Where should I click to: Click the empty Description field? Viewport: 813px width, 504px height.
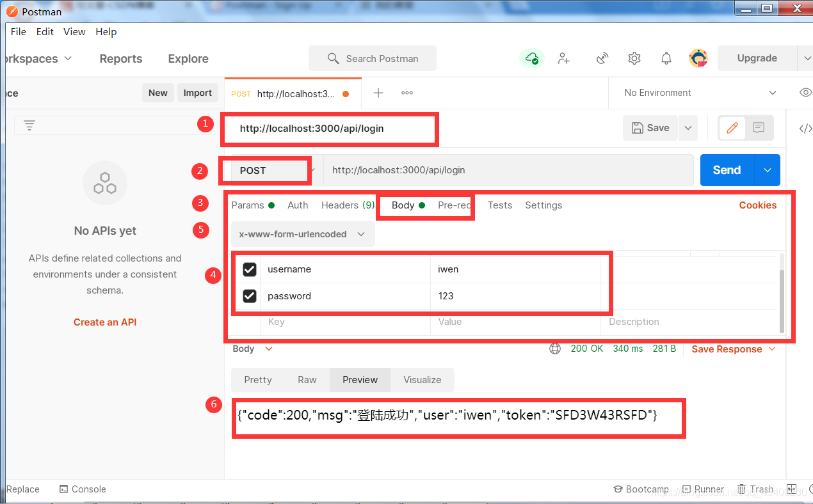pos(689,322)
